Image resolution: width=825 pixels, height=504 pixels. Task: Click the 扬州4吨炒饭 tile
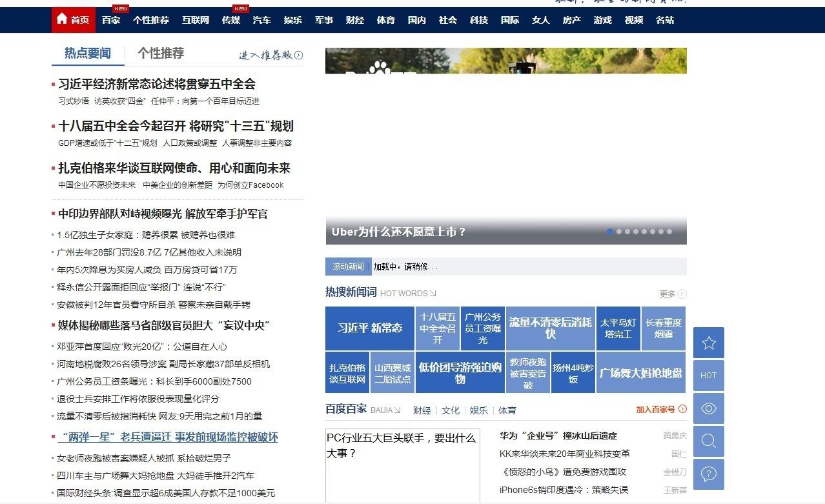point(573,372)
